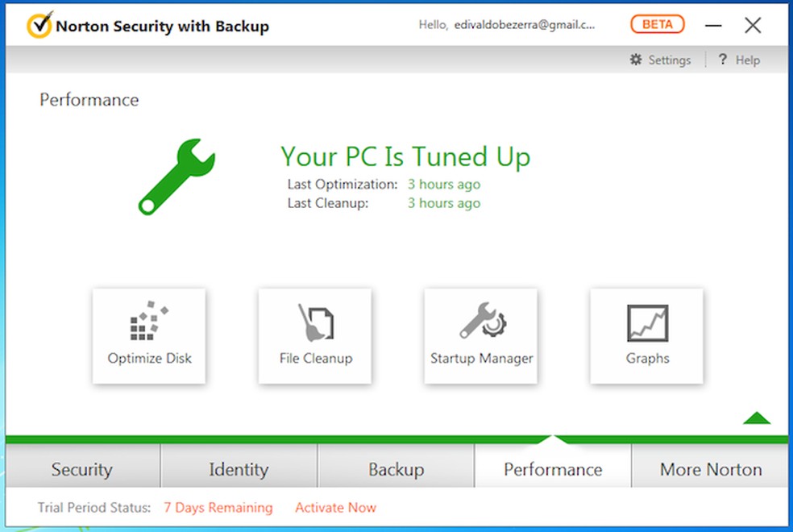This screenshot has width=793, height=532.
Task: Launch File Cleanup broom icon
Action: (315, 322)
